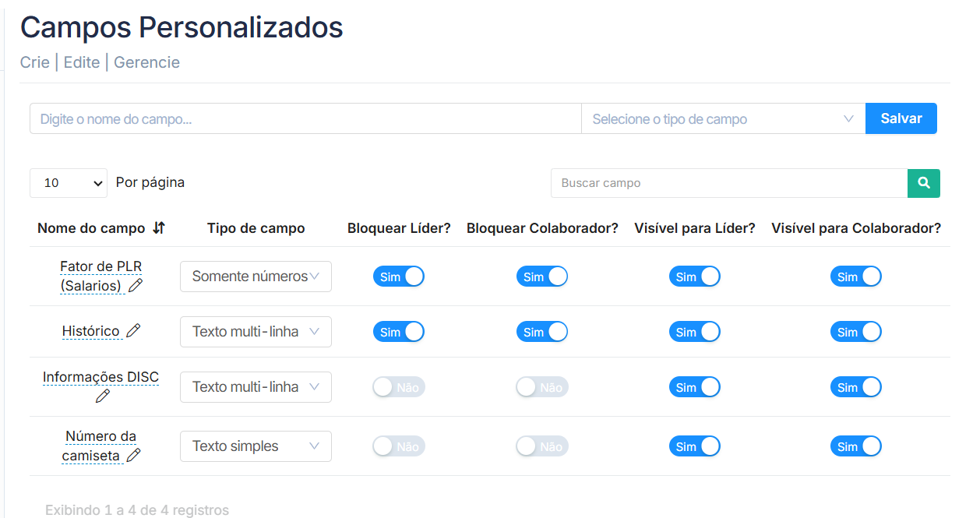This screenshot has width=980, height=518.
Task: Enable Bloquear Colaborador for Informações DISC
Action: tap(542, 387)
